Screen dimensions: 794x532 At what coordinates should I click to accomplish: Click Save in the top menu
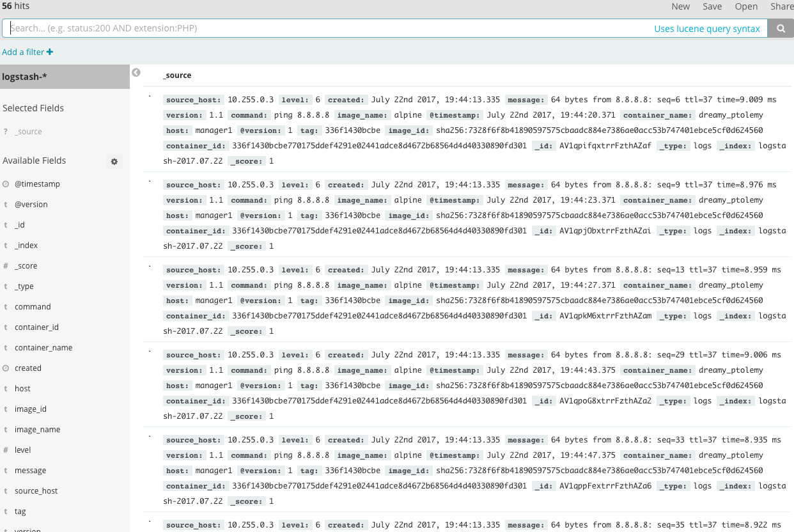pyautogui.click(x=712, y=6)
